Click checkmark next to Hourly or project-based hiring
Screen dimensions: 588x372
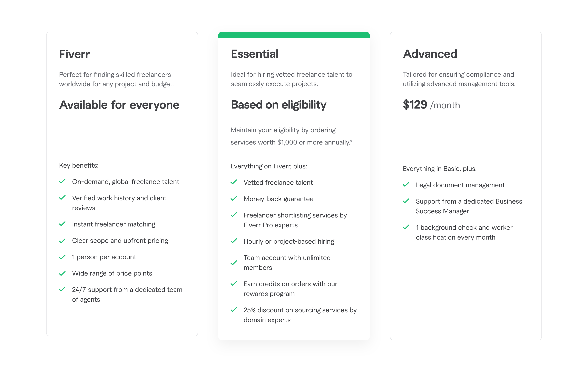pos(234,241)
